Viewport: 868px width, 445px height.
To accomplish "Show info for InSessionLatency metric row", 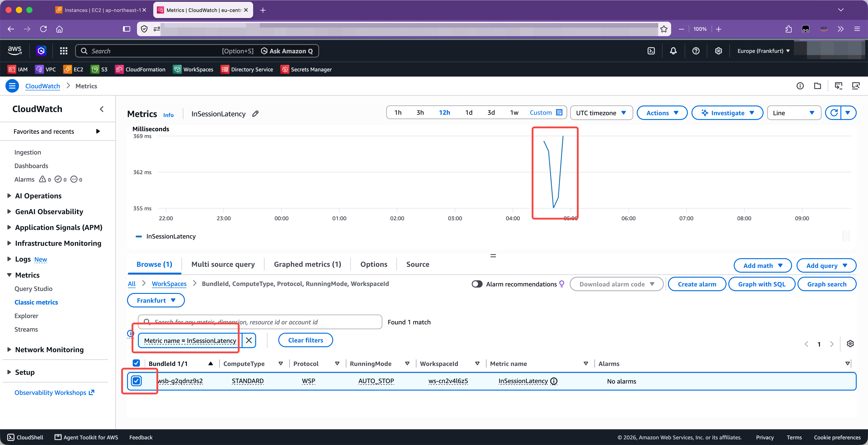I will (x=554, y=381).
